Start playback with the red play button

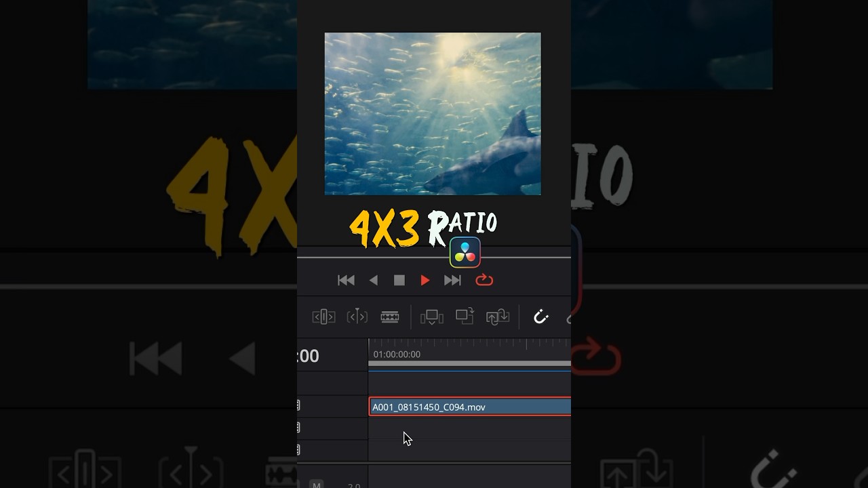pos(425,281)
